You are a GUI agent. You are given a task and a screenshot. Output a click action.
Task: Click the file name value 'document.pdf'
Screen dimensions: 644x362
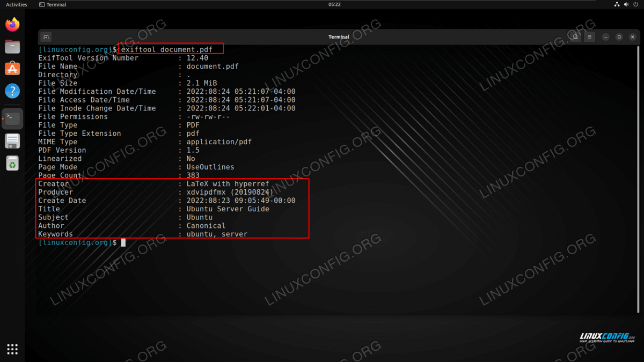pyautogui.click(x=213, y=67)
